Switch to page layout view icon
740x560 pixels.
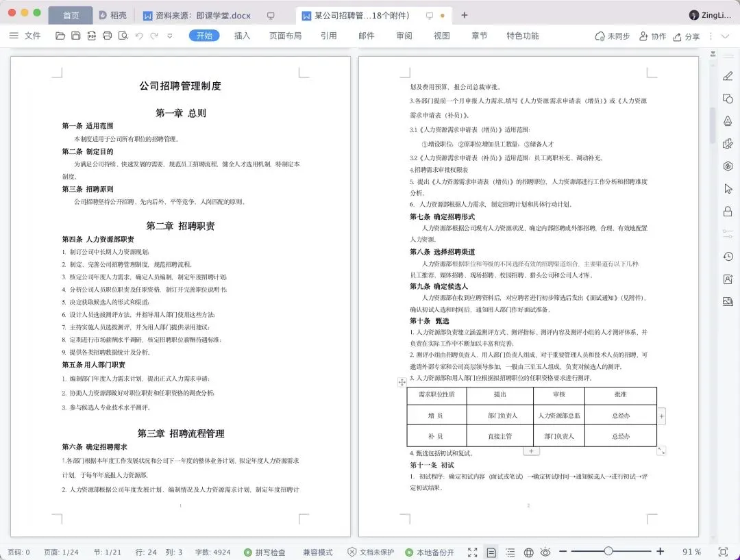pyautogui.click(x=491, y=552)
